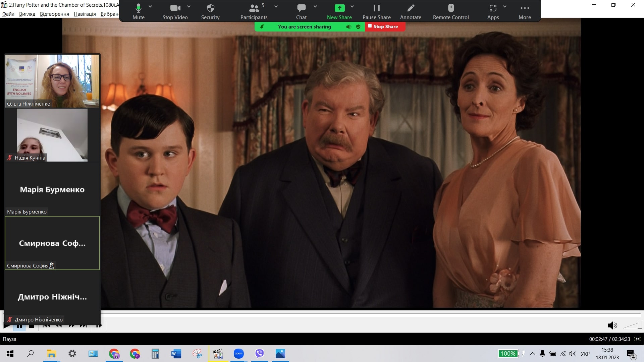The width and height of the screenshot is (644, 362).
Task: Open the Participants panel
Action: pos(254,12)
